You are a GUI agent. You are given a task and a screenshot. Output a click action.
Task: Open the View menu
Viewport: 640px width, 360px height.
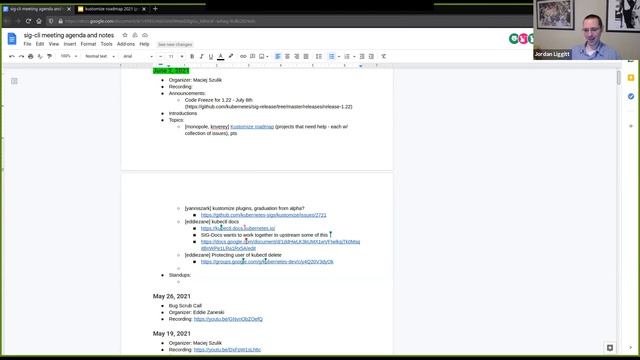tap(54, 44)
